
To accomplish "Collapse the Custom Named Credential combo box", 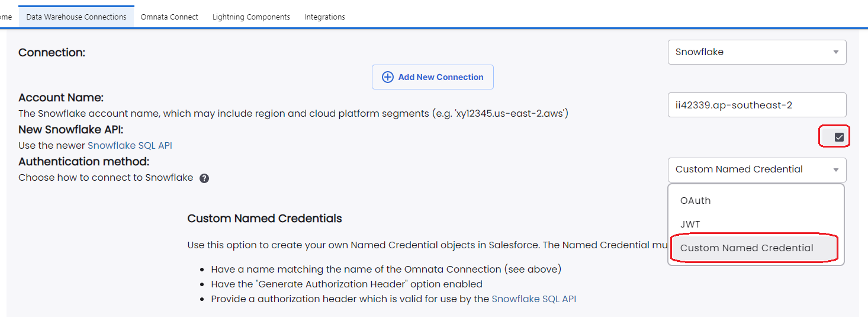I will (756, 170).
